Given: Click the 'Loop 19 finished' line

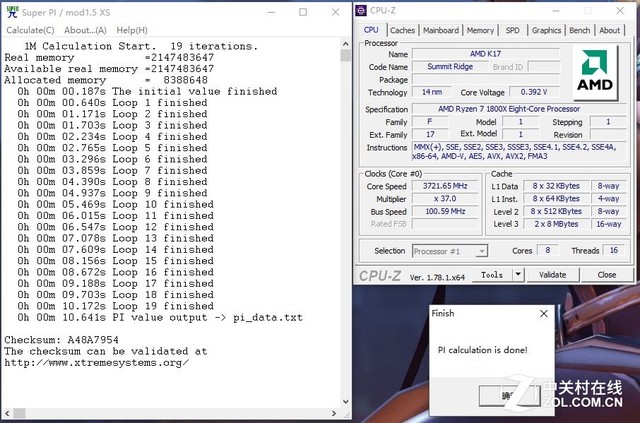Looking at the screenshot, I should click(x=116, y=306).
